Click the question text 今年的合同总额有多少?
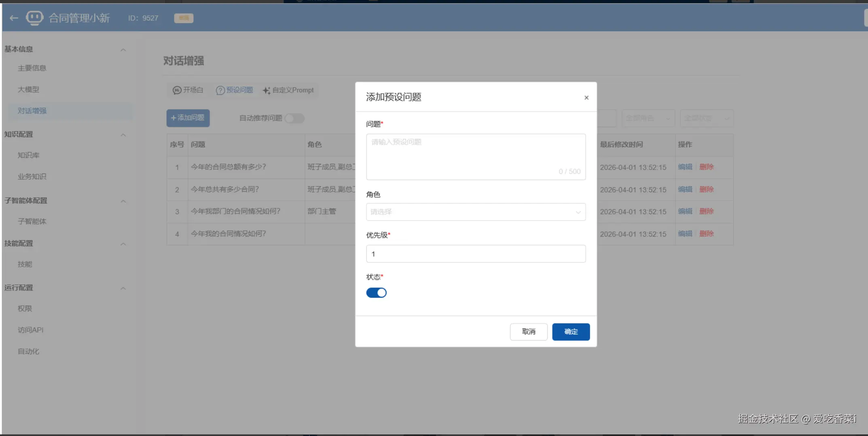Viewport: 868px width, 436px height. [x=228, y=167]
